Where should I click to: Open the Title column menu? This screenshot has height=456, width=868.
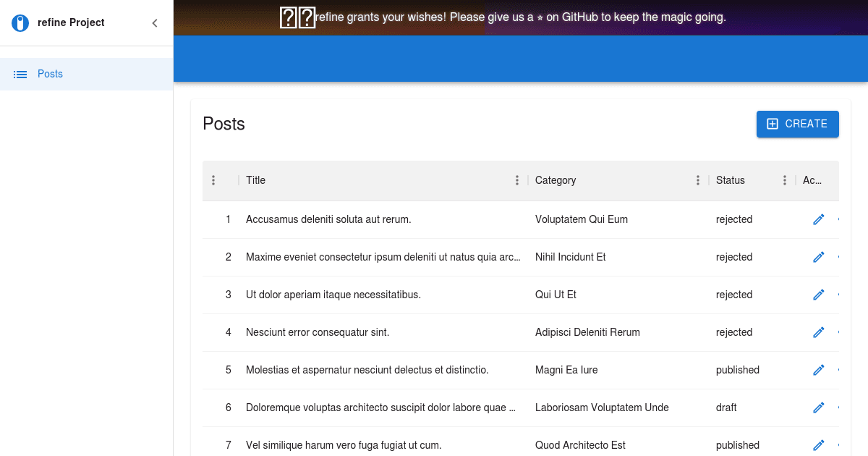(516, 180)
